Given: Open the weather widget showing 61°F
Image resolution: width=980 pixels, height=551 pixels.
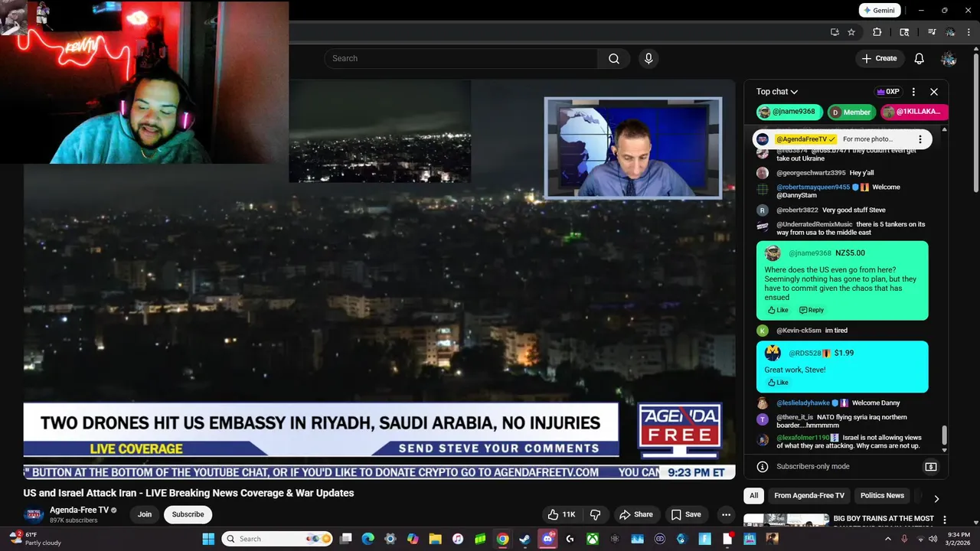Looking at the screenshot, I should tap(34, 539).
